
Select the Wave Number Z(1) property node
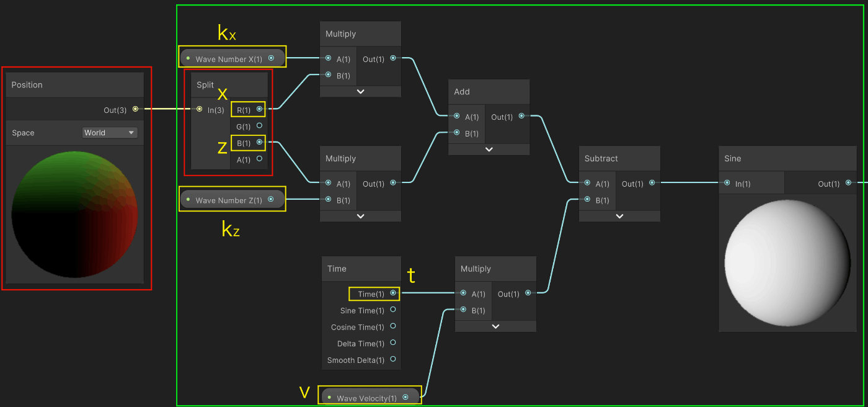232,199
